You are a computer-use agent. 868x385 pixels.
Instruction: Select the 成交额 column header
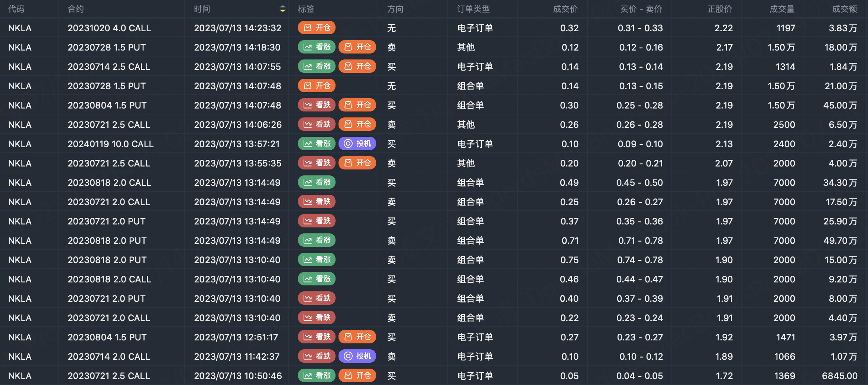pos(844,9)
